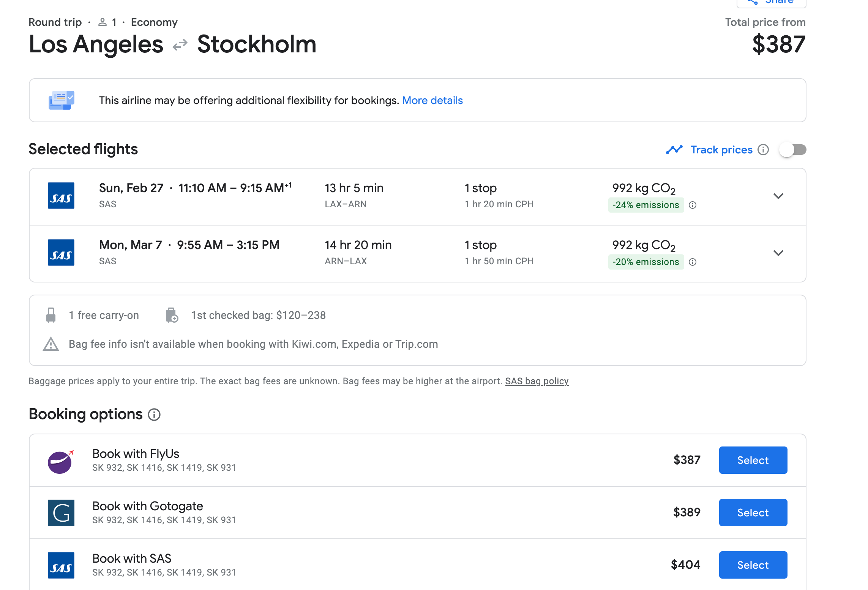
Task: Click the passenger person icon
Action: [x=102, y=22]
